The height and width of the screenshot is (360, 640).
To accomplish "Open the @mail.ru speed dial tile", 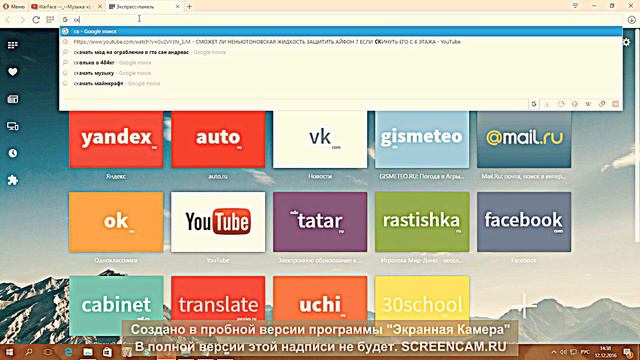I will (x=524, y=139).
